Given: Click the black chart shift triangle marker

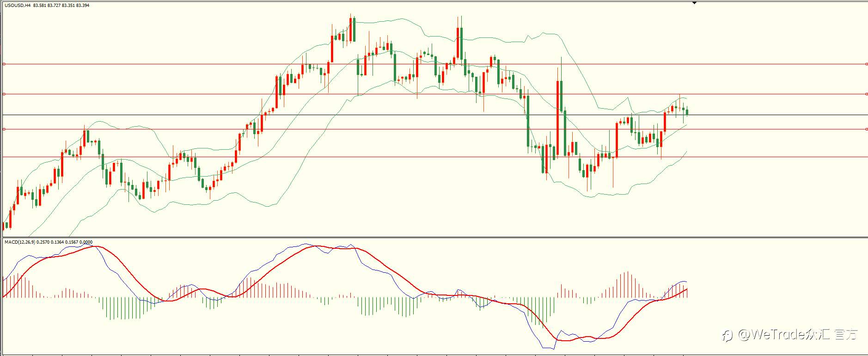Looking at the screenshot, I should 694,3.
